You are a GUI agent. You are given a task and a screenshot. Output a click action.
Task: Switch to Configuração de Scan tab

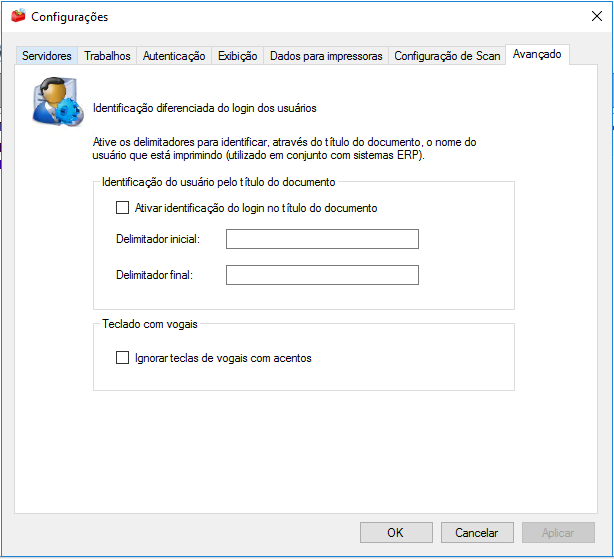(x=447, y=56)
